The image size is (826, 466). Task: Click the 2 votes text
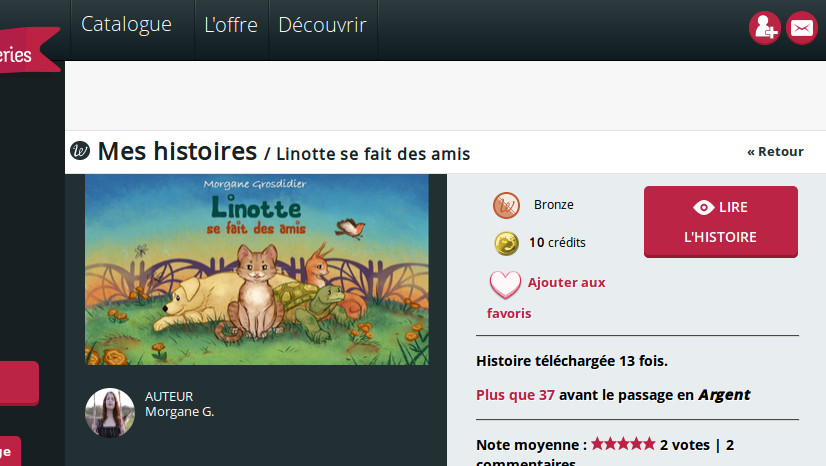tap(685, 444)
